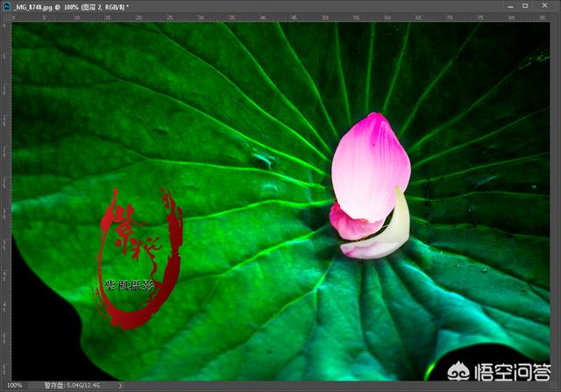This screenshot has width=561, height=392.
Task: Click the red calligraphy seal watermark
Action: [138, 259]
